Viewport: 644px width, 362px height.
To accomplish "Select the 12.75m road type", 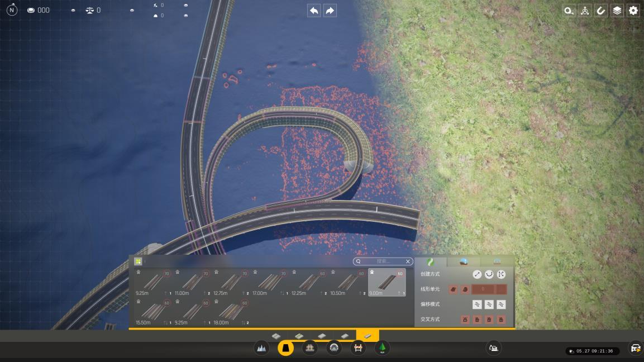I will tap(231, 282).
